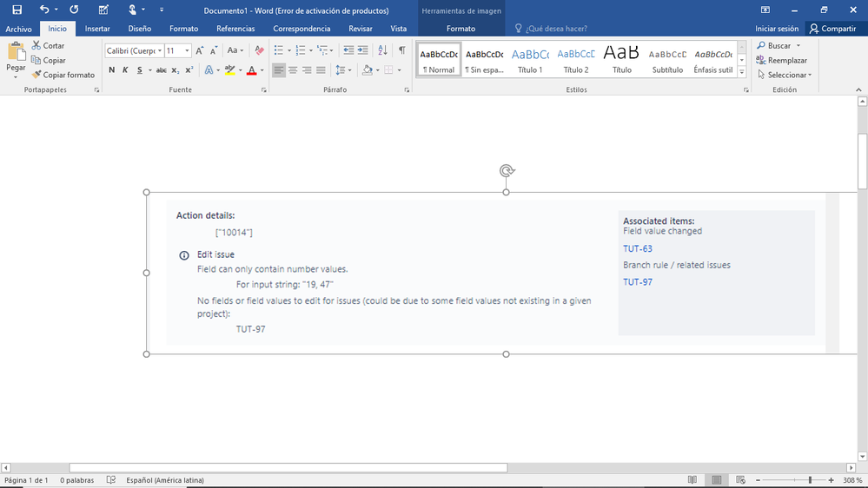Apply Título 1 style

[530, 60]
